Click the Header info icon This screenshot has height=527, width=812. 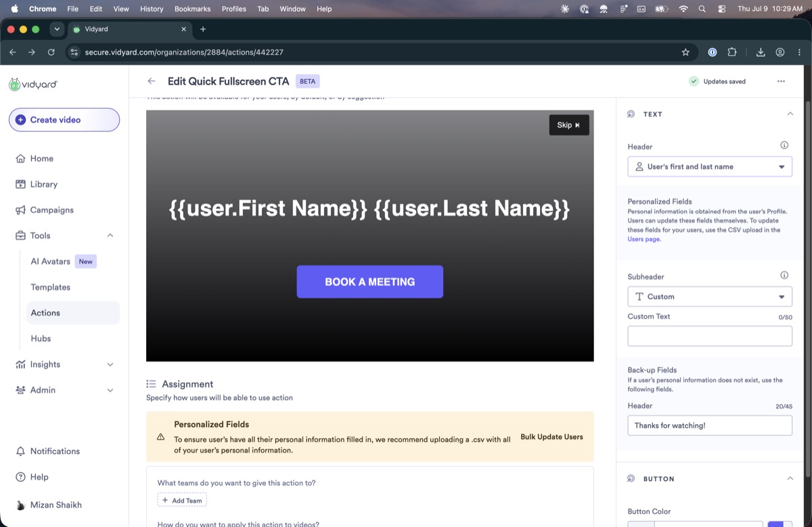784,145
